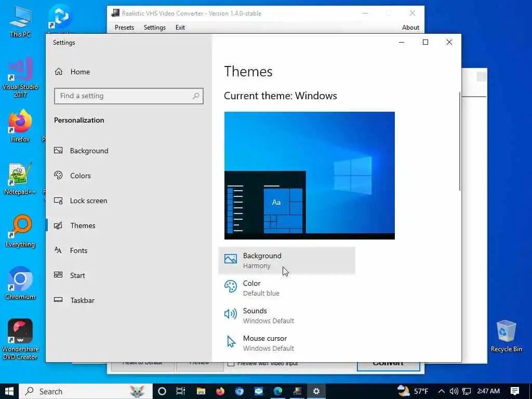Open weather widget showing 57°F
The width and height of the screenshot is (532, 399).
[413, 391]
